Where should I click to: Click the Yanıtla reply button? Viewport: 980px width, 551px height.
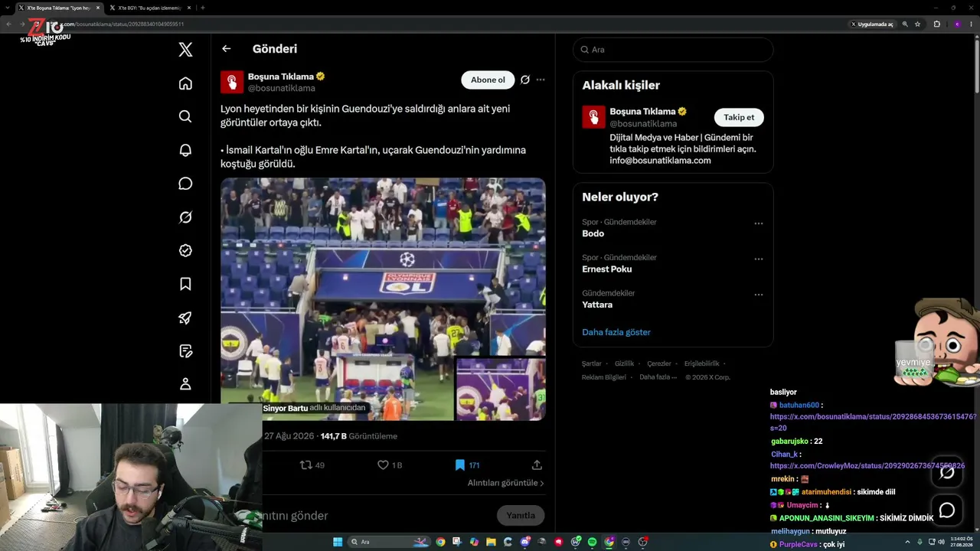[x=521, y=516]
